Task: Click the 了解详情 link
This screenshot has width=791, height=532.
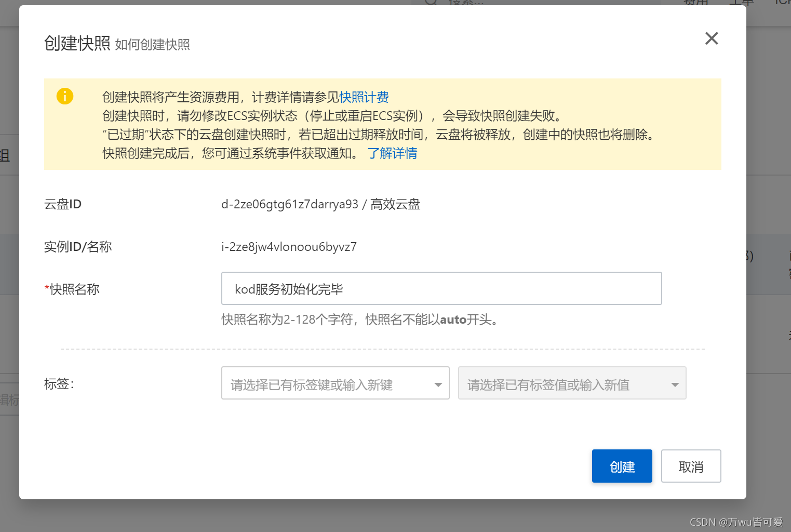Action: point(393,153)
